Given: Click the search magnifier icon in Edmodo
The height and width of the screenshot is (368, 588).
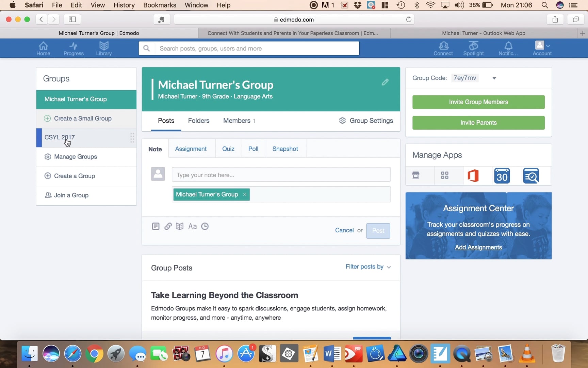Looking at the screenshot, I should point(147,48).
